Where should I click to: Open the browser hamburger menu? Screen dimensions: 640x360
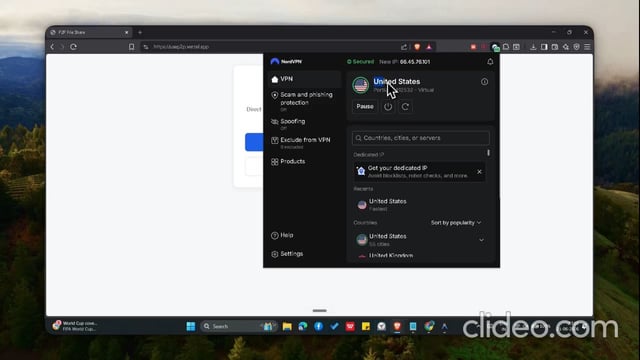(x=587, y=47)
